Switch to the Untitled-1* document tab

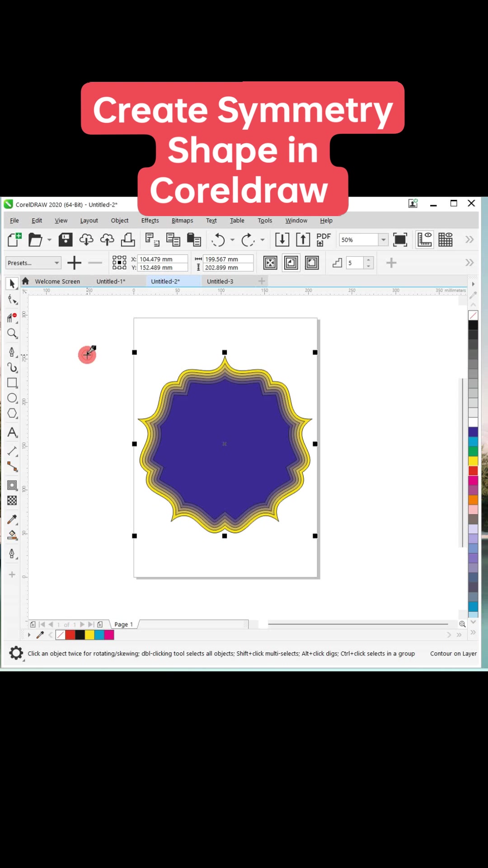click(x=111, y=281)
